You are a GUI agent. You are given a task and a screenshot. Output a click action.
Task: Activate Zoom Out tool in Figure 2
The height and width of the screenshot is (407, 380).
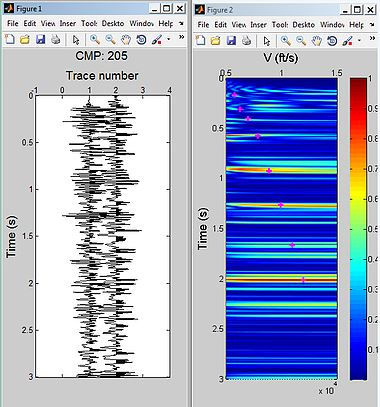coord(301,41)
